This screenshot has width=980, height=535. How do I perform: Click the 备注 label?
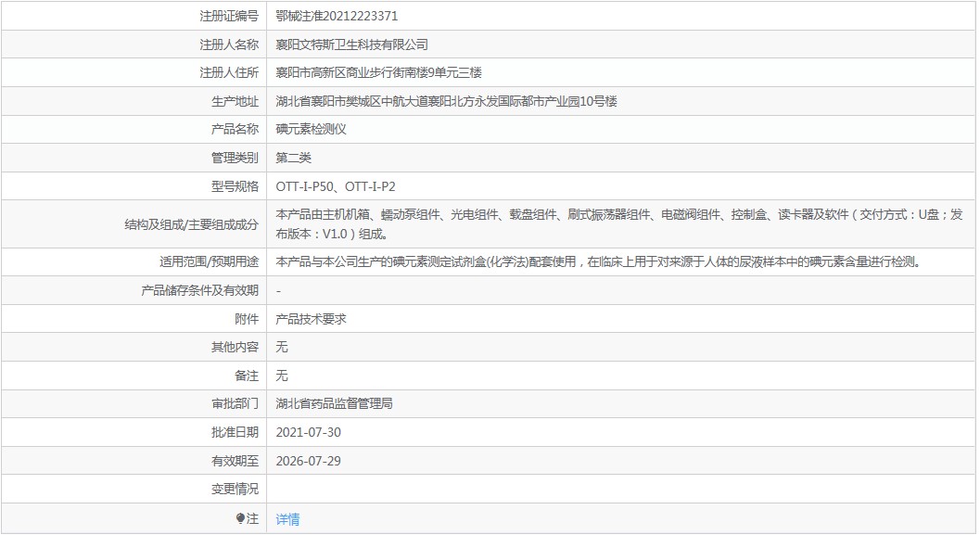pos(247,376)
